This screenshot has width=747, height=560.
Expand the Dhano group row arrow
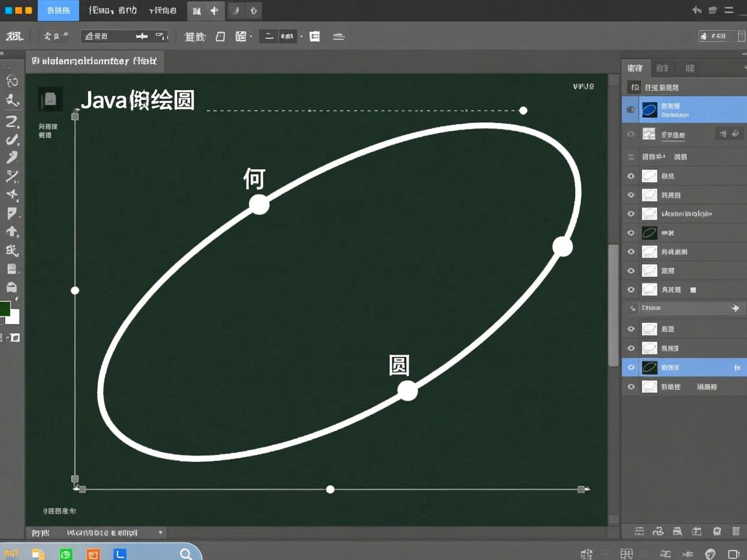point(735,309)
